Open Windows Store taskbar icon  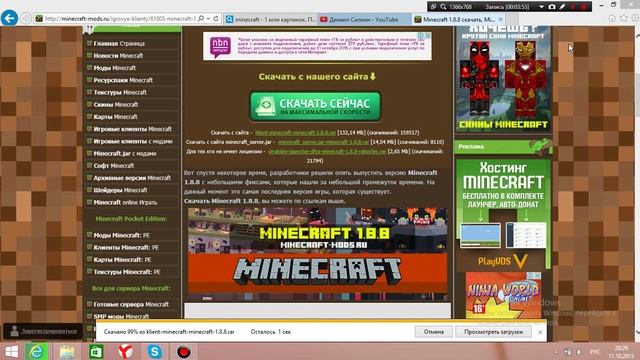click(96, 351)
